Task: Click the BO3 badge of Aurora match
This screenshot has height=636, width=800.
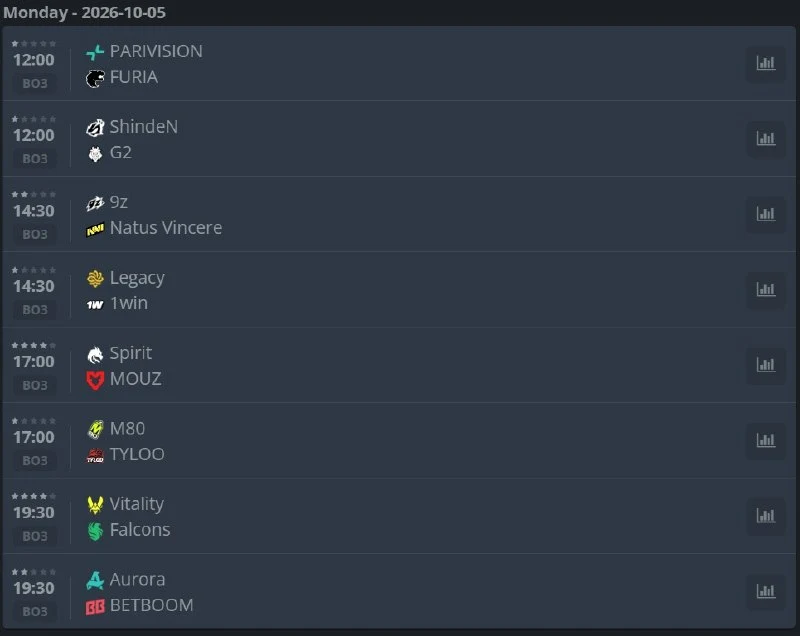Action: 35,611
